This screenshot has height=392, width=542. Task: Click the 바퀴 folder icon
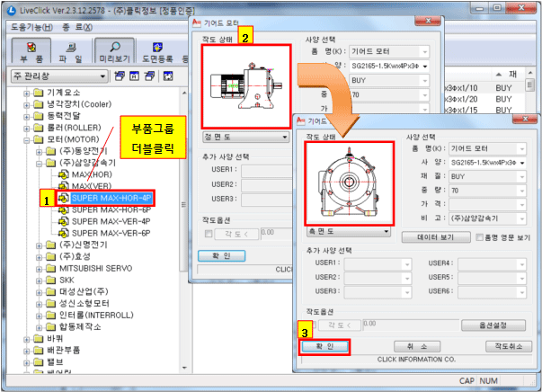point(39,339)
